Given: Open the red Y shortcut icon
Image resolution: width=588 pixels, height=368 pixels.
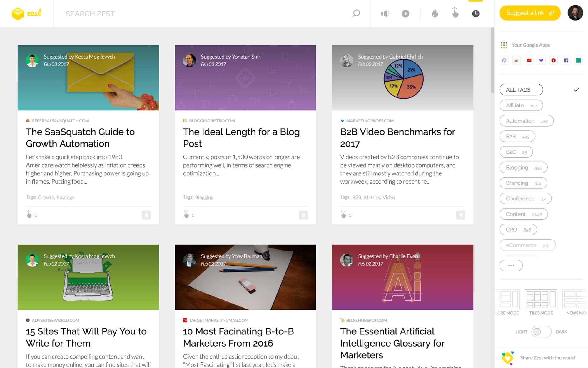Looking at the screenshot, I should pyautogui.click(x=554, y=60).
